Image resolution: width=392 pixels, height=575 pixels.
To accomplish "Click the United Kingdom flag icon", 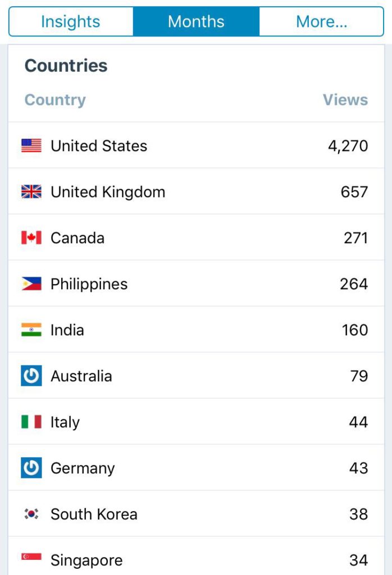I will click(31, 192).
